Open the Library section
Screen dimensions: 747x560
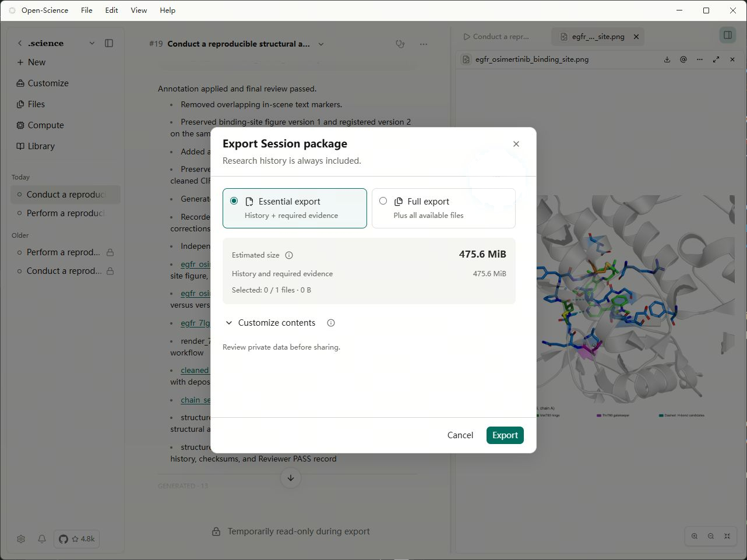tap(36, 146)
